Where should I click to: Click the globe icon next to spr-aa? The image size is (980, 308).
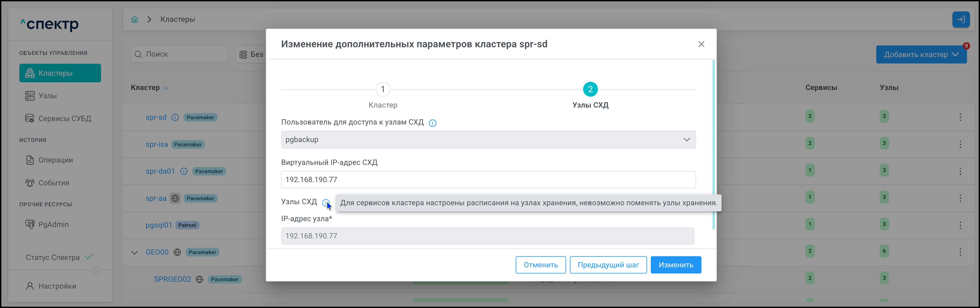click(x=175, y=198)
